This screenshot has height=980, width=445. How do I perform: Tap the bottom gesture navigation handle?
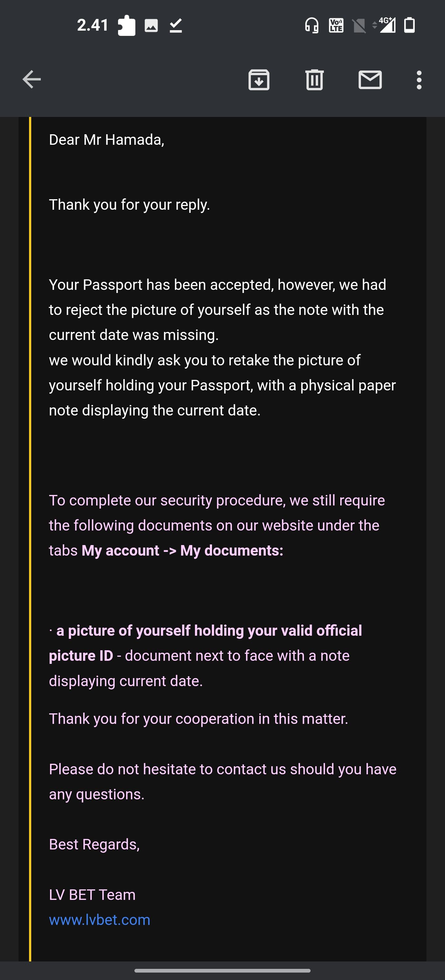[x=222, y=970]
